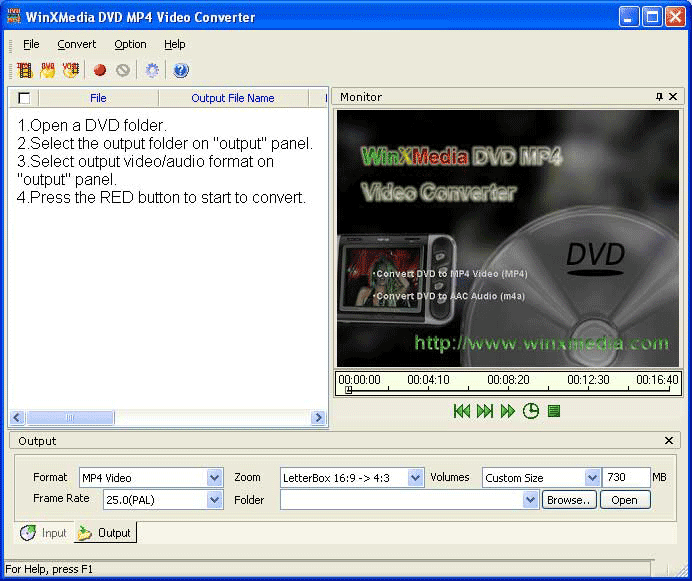Open the Convert menu
692x581 pixels.
[x=77, y=44]
